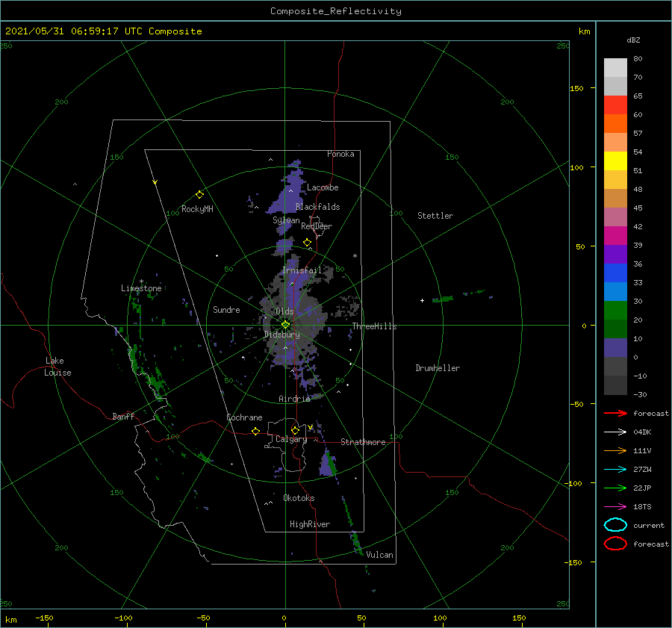Click the Sundre label
This screenshot has height=628, width=672.
click(226, 309)
